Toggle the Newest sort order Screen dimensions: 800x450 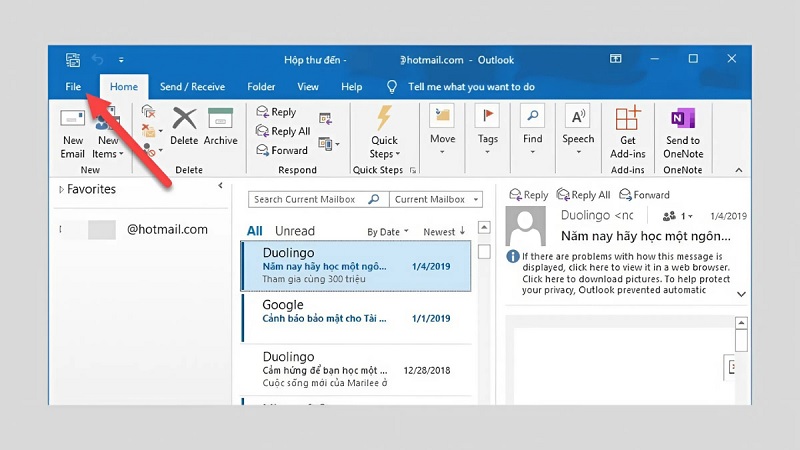(x=444, y=232)
